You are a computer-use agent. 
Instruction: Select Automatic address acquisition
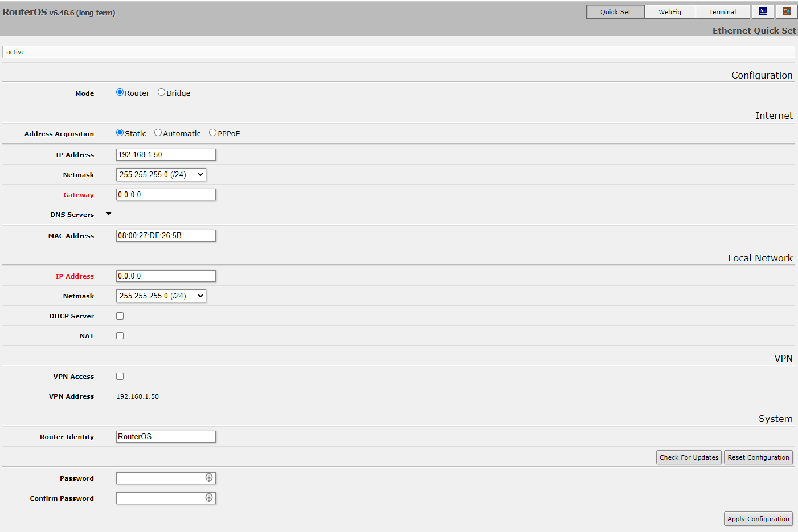click(x=158, y=132)
